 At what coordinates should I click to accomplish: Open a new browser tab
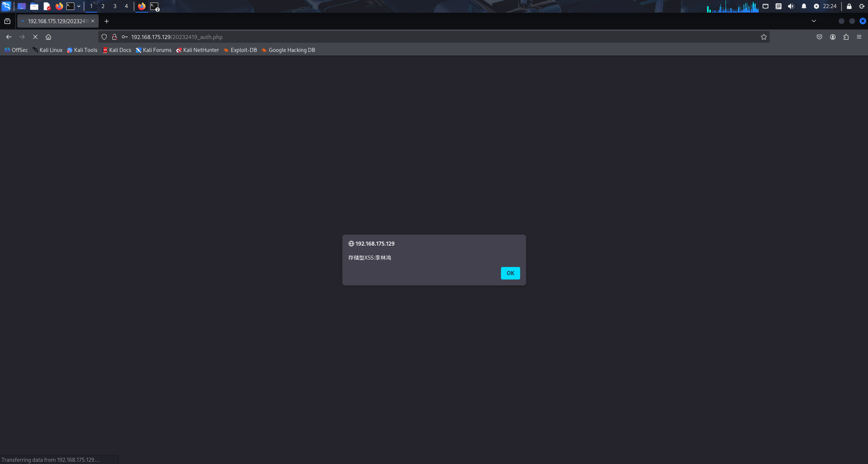pyautogui.click(x=106, y=21)
